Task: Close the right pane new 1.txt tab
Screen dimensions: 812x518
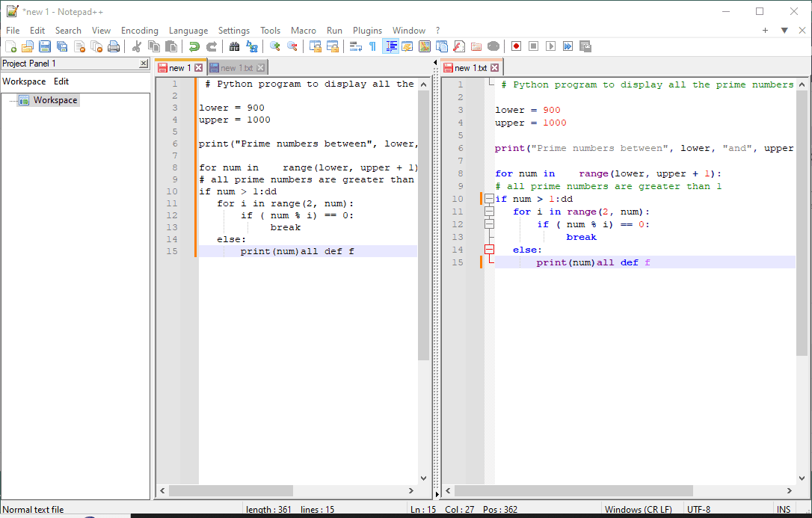Action: click(494, 68)
